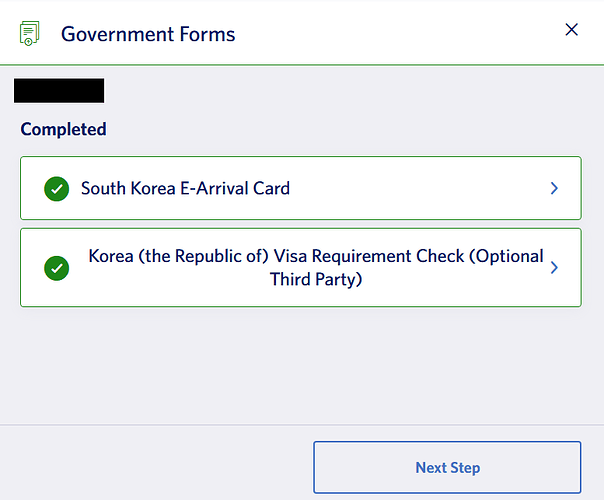This screenshot has height=500, width=604.
Task: Click the redacted black name block
Action: (59, 90)
